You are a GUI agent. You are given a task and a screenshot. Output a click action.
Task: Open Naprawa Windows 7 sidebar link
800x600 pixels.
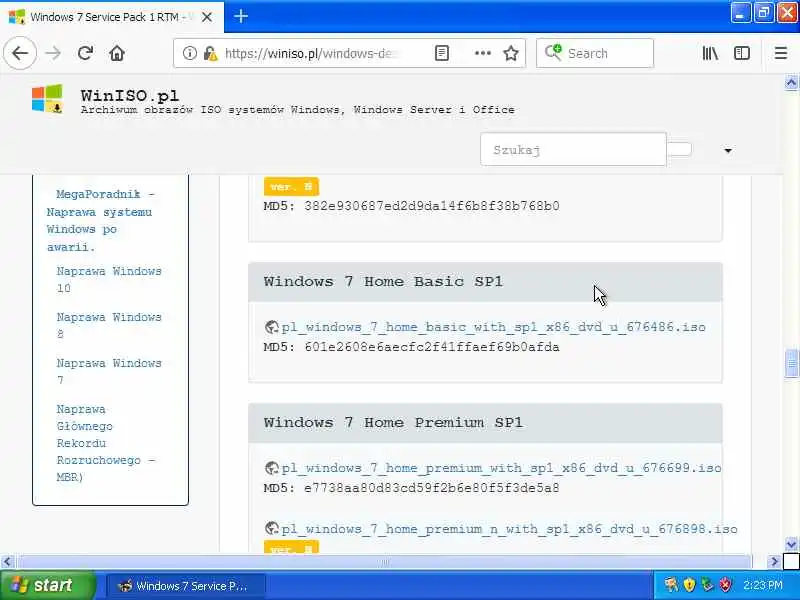[x=109, y=371]
